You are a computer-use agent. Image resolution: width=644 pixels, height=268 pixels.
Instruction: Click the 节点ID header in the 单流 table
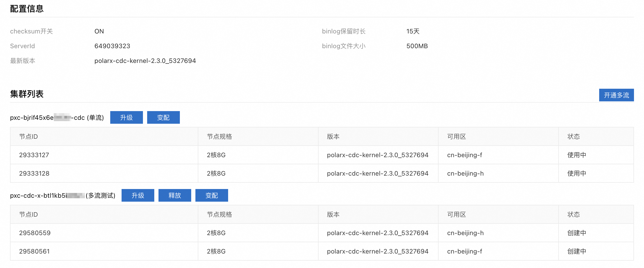point(28,137)
